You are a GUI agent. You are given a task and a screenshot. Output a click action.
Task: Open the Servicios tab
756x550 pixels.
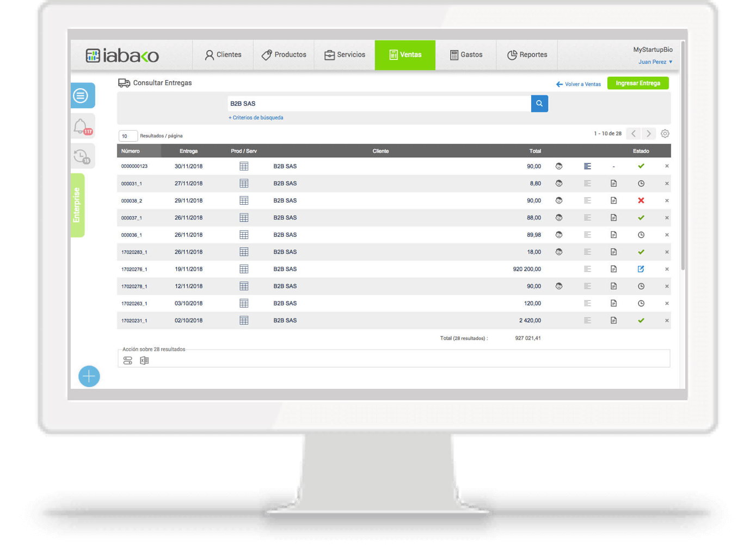(x=345, y=55)
